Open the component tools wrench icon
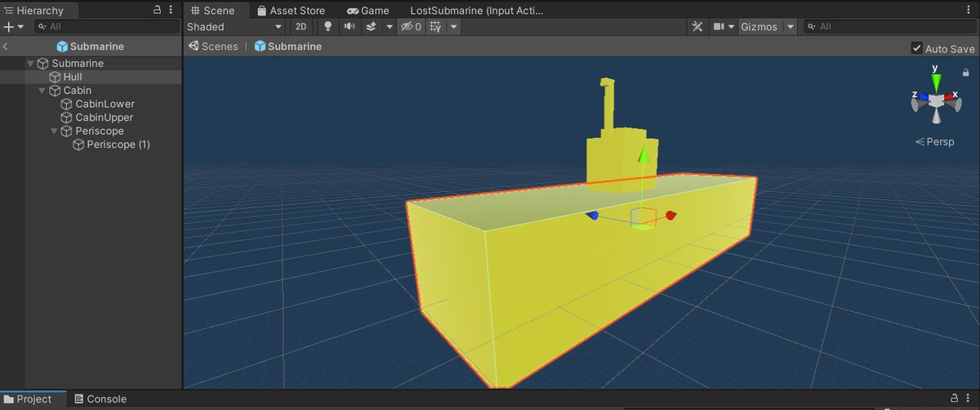Viewport: 980px width, 410px height. (697, 27)
